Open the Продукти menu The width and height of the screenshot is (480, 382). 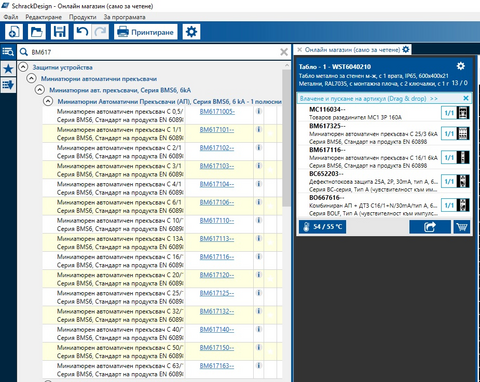(82, 17)
